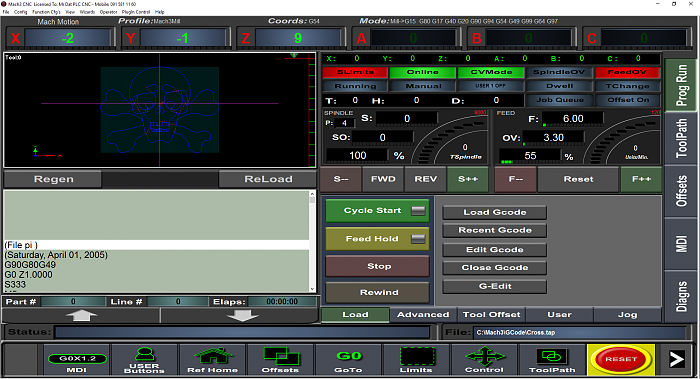Select the Jog tab

[x=627, y=315]
